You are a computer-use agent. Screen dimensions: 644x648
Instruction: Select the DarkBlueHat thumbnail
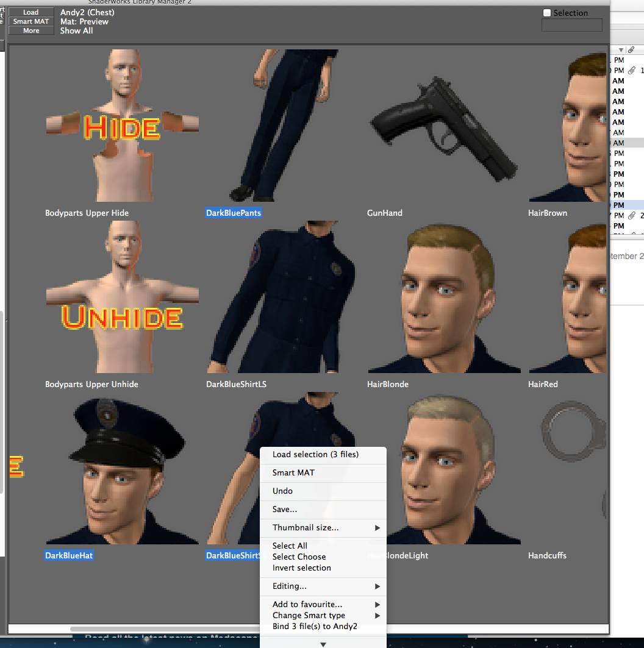(122, 468)
